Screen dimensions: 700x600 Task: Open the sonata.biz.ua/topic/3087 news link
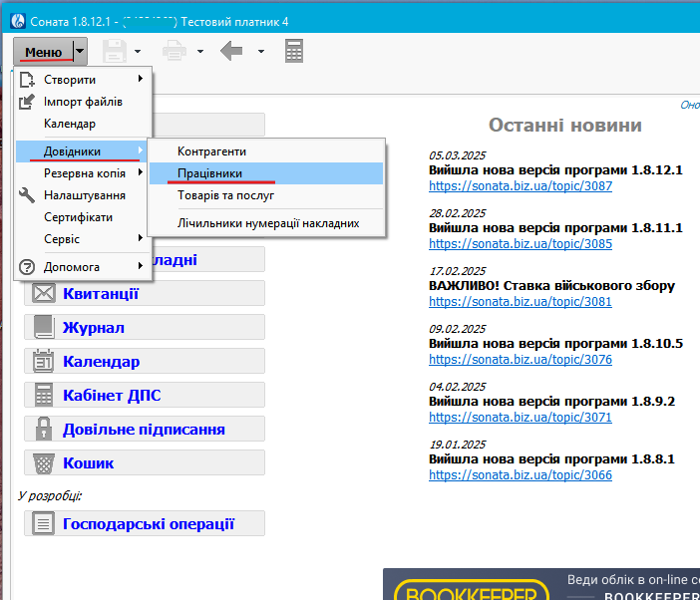click(x=521, y=185)
